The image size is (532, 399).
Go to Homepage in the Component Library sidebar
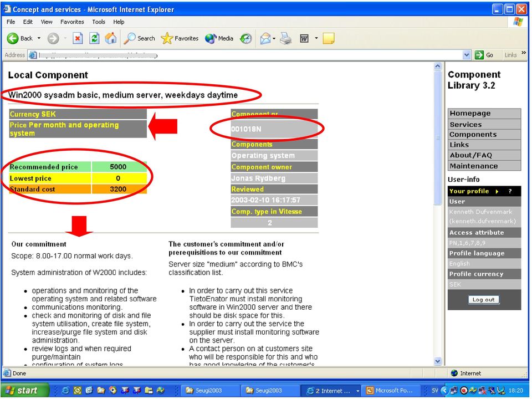[x=484, y=113]
